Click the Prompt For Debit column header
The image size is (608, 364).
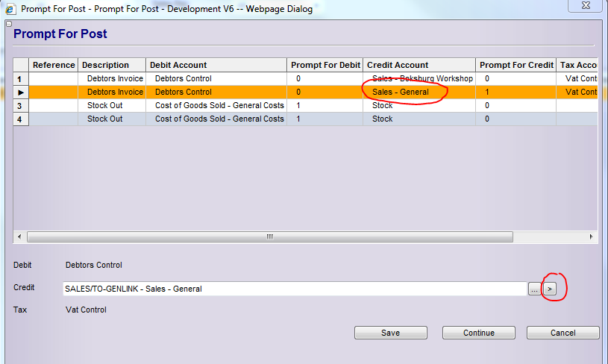click(325, 65)
